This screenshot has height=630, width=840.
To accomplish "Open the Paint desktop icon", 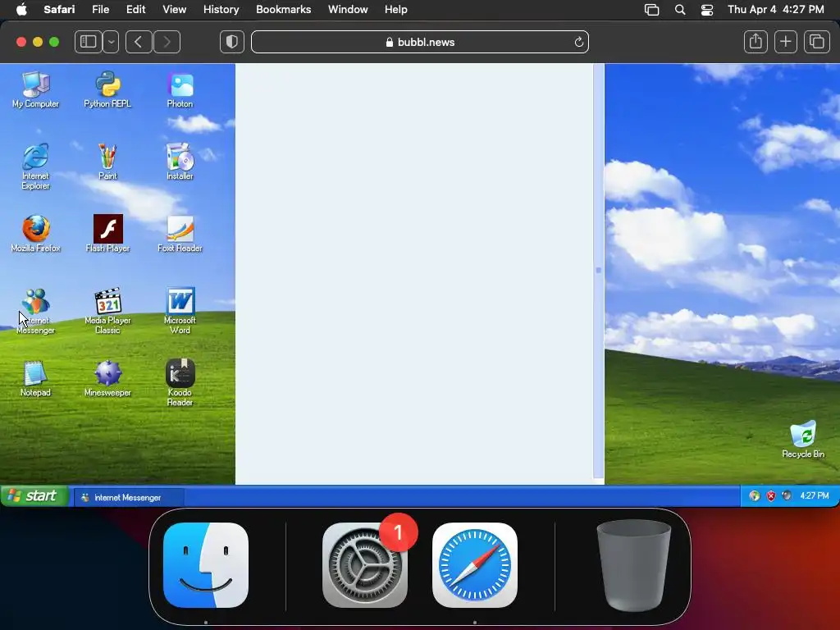I will click(x=107, y=162).
